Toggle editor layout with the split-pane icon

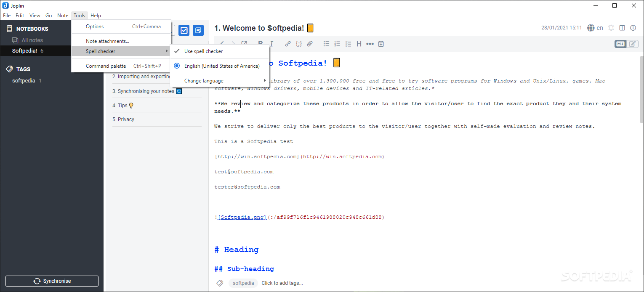(622, 28)
